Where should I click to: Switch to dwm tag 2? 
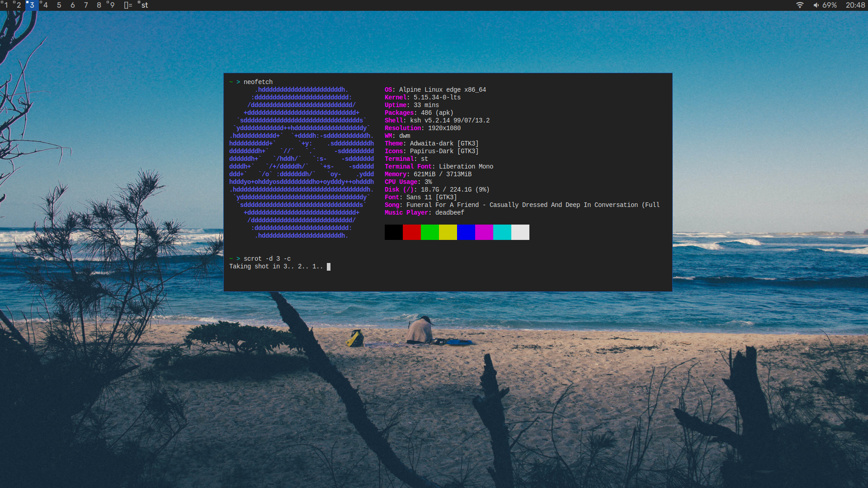point(19,5)
